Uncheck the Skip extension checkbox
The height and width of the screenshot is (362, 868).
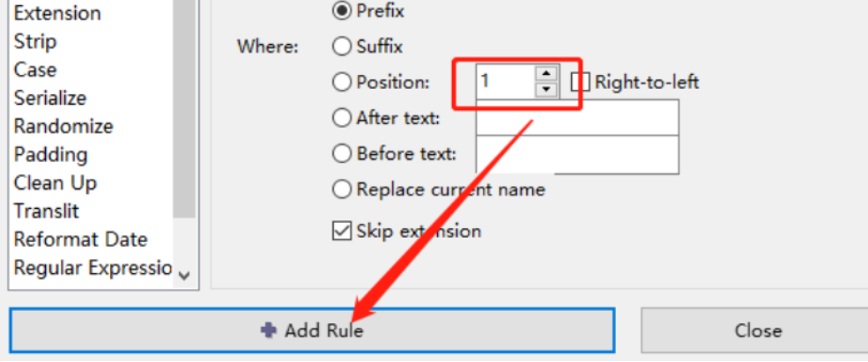pos(342,232)
